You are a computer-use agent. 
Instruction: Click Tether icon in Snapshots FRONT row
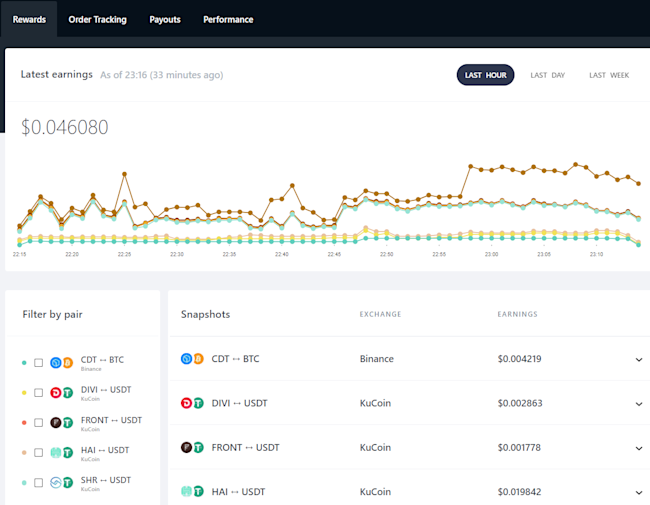point(199,447)
